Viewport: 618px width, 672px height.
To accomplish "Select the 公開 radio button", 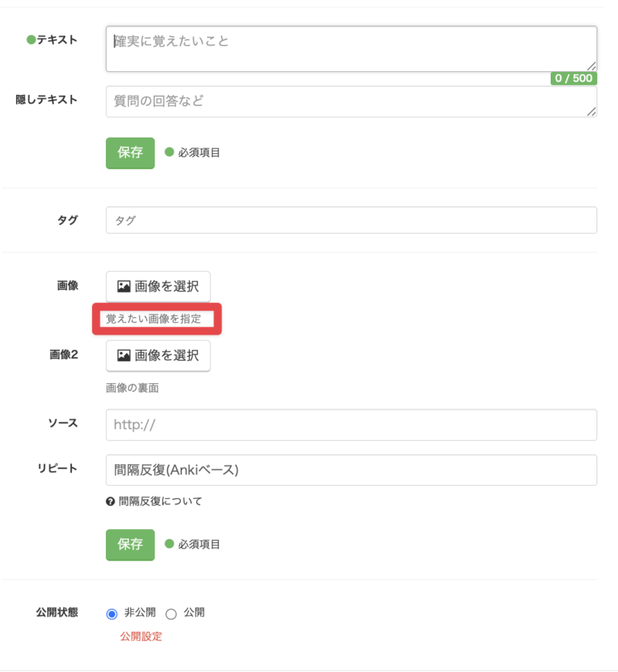I will [171, 613].
